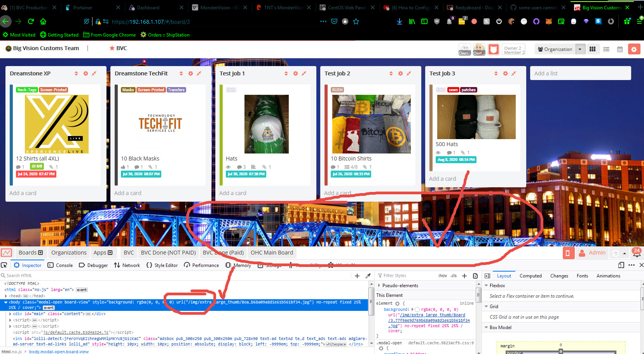Collapse the Flexbox section in Layout

(x=486, y=285)
